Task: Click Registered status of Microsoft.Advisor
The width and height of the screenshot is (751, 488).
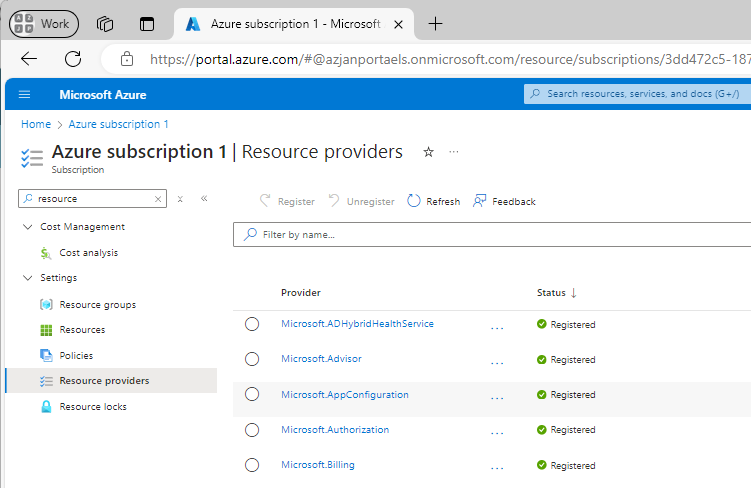Action: 566,360
